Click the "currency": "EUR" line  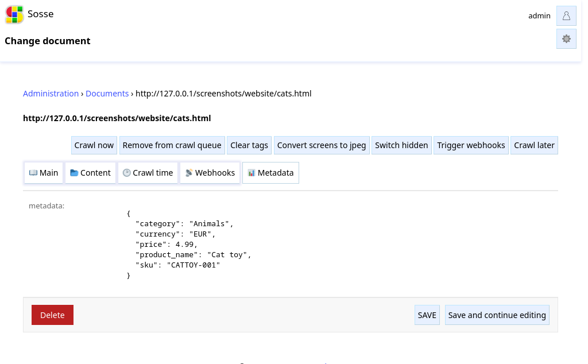point(176,234)
